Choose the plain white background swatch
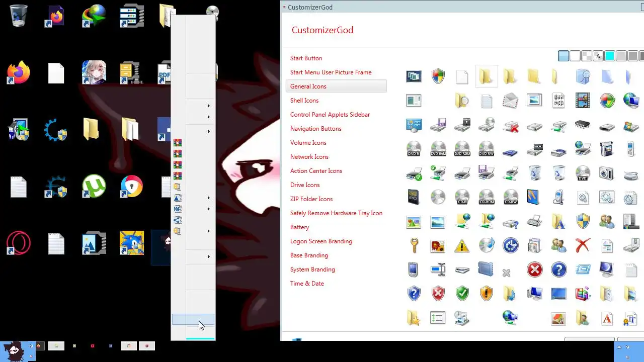The height and width of the screenshot is (362, 644). coord(575,56)
